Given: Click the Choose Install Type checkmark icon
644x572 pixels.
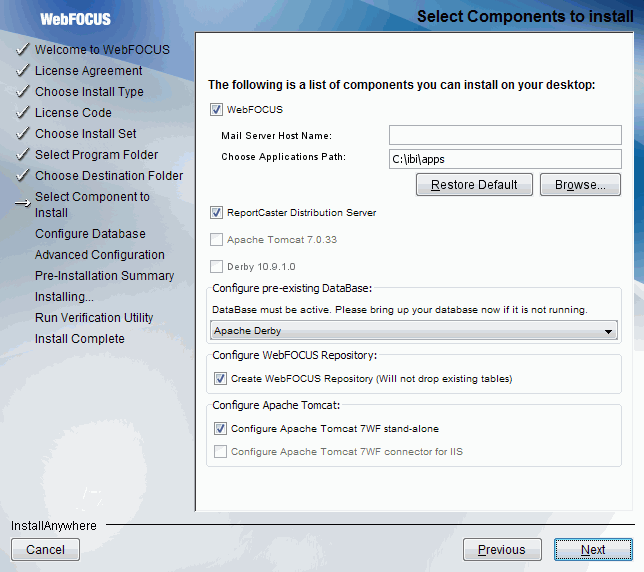Looking at the screenshot, I should tap(22, 91).
